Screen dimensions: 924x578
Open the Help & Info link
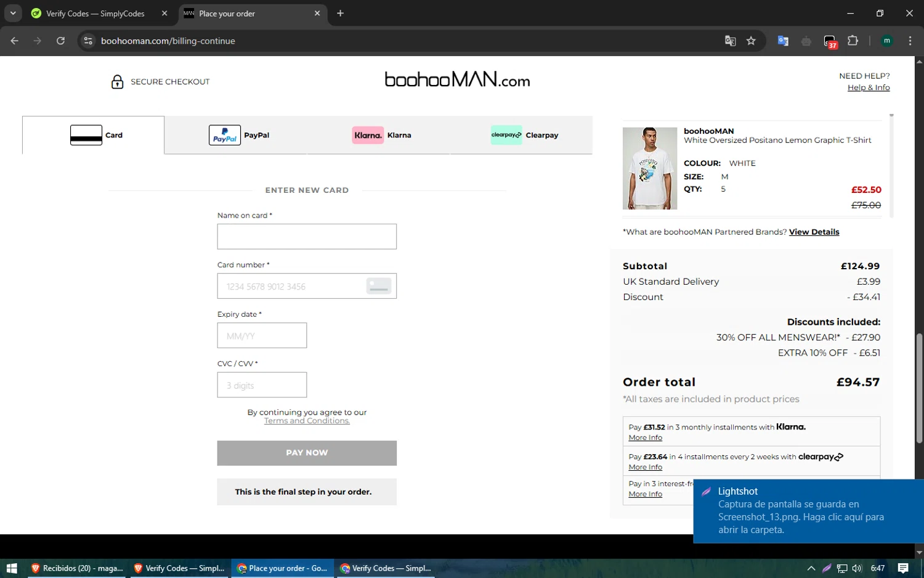[x=869, y=88]
